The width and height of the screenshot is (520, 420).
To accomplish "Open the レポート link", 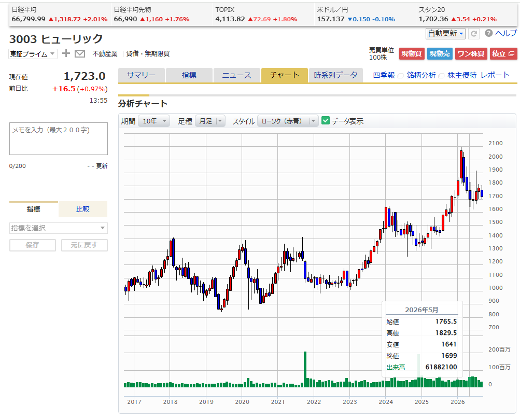I will (x=495, y=75).
